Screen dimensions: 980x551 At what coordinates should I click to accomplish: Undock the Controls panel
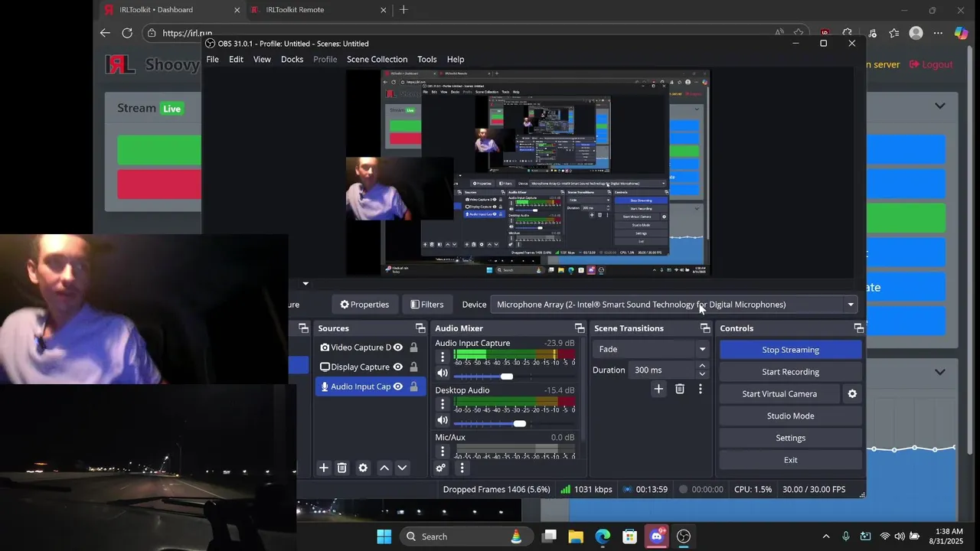pos(859,328)
